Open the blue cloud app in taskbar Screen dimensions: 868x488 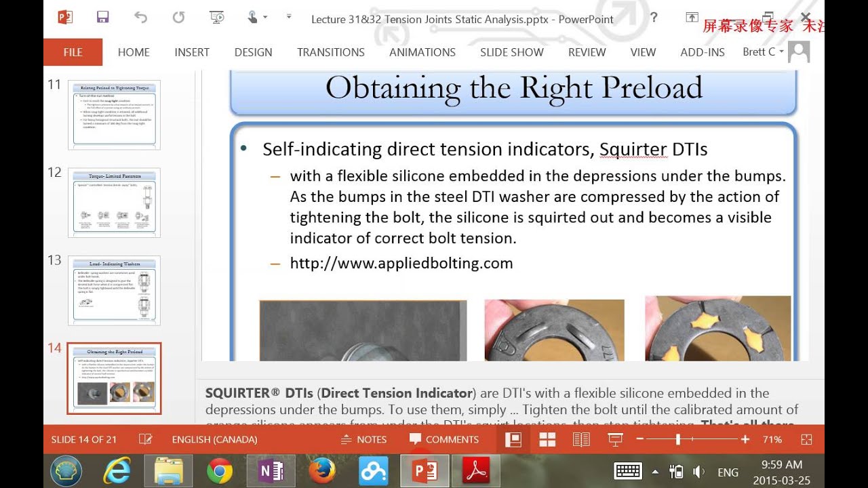[x=374, y=471]
